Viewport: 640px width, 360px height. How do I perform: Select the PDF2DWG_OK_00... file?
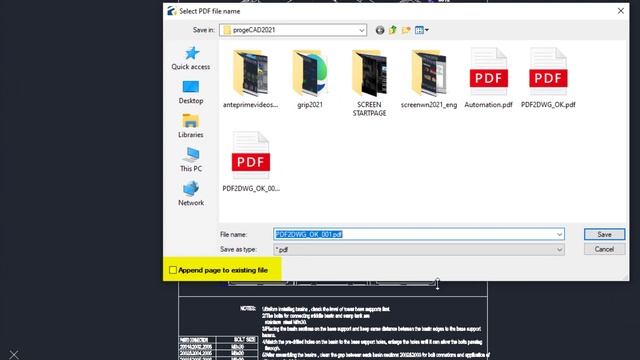(251, 162)
